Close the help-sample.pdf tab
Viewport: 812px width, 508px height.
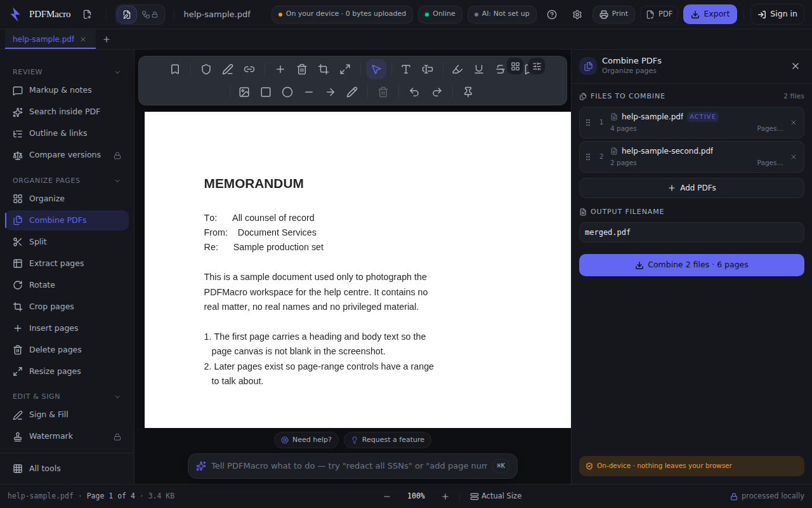point(83,39)
